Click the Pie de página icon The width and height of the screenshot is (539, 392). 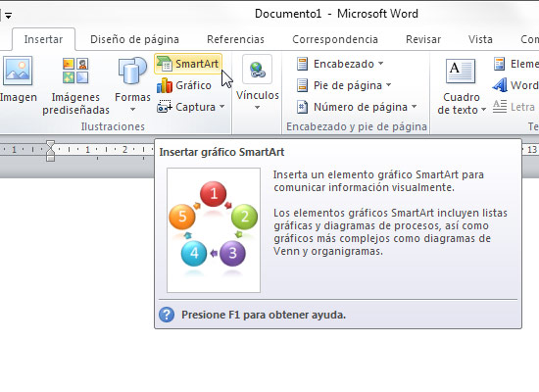302,85
